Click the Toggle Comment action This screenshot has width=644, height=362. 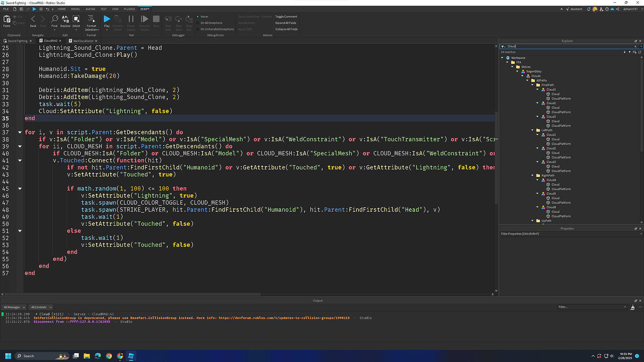coord(286,16)
